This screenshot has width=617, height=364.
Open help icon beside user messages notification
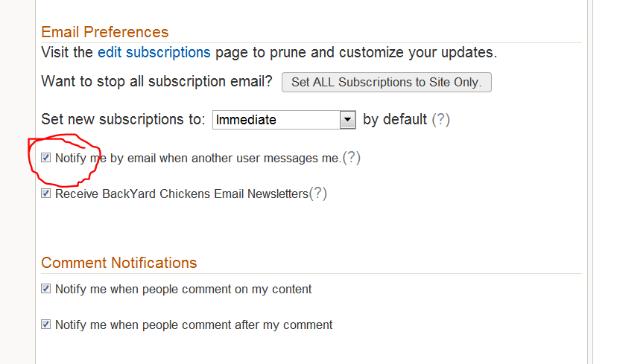pyautogui.click(x=352, y=158)
